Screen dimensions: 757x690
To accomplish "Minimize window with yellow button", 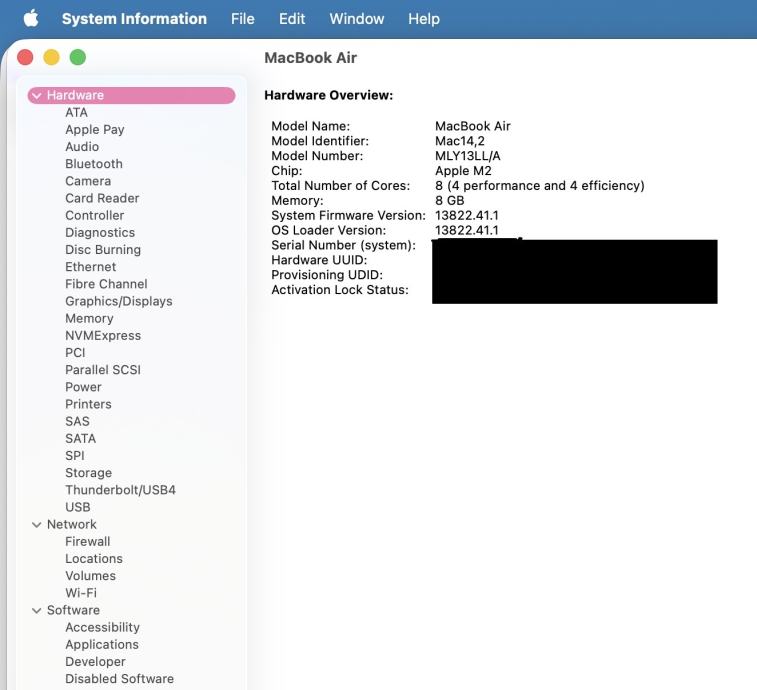I will pos(51,57).
